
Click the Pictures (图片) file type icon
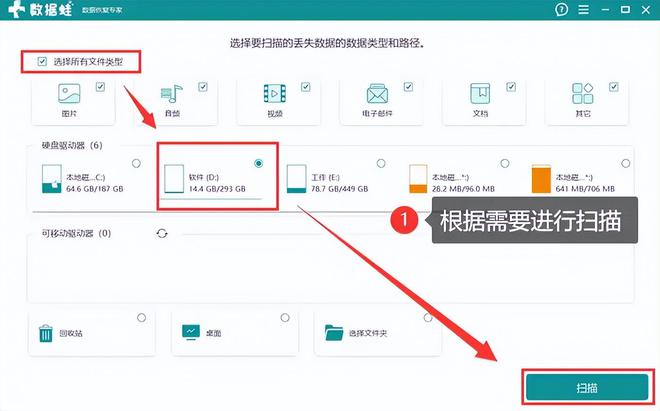pos(69,93)
